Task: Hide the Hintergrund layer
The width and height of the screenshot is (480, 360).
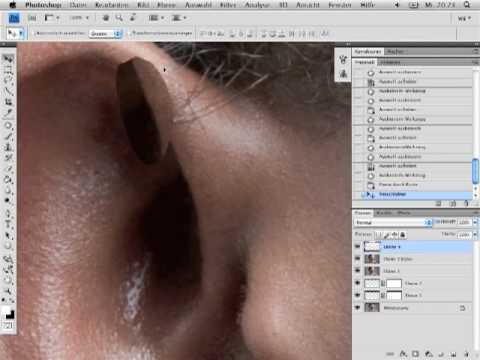Action: coord(358,307)
